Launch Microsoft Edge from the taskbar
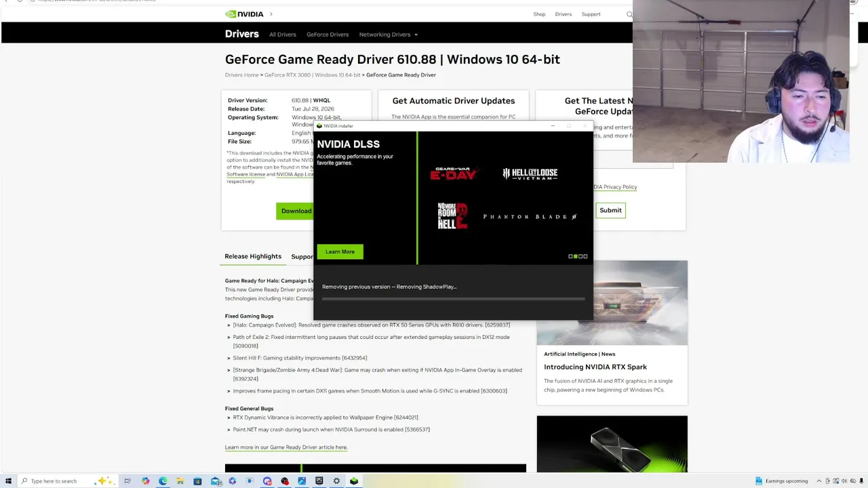This screenshot has width=868, height=488. 163,481
